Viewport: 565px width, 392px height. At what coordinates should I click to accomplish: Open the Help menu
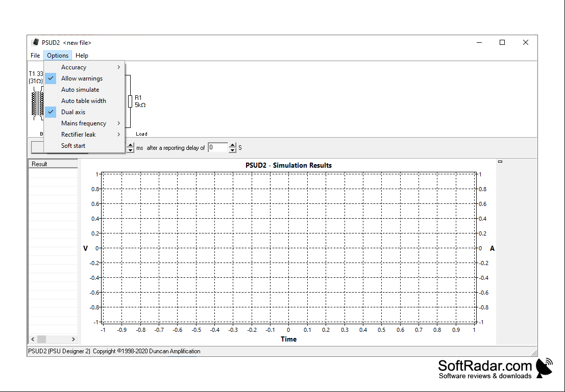82,56
